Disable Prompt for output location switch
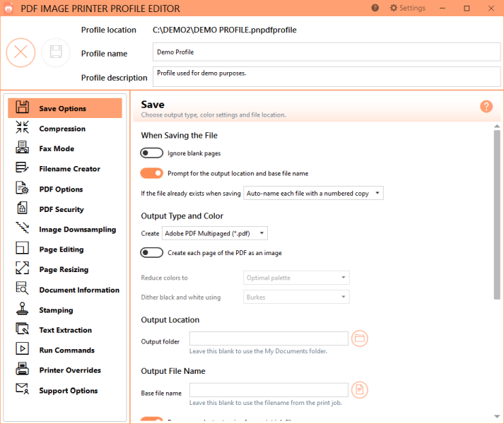Screen dimensions: 504x424 (x=152, y=173)
